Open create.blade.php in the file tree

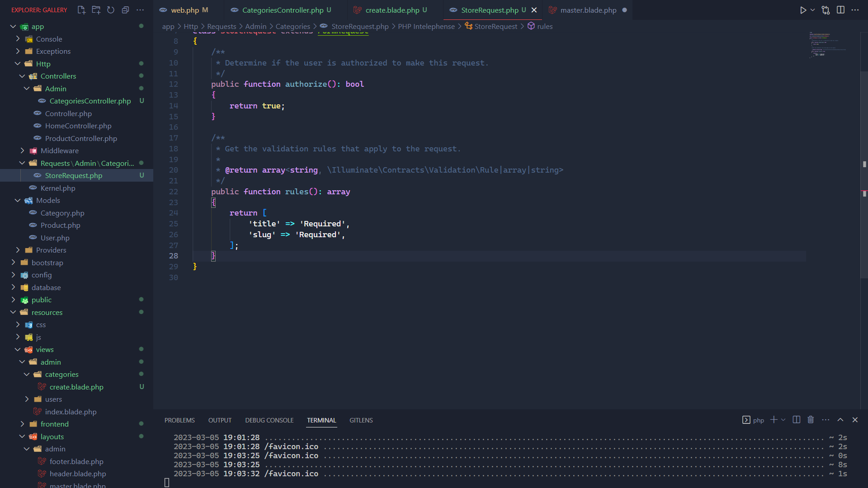tap(76, 387)
